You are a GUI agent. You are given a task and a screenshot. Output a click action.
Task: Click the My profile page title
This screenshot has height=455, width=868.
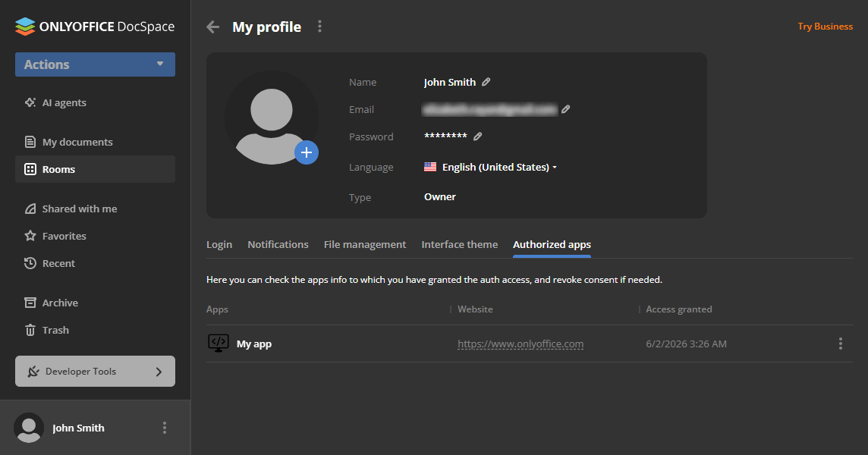pyautogui.click(x=267, y=27)
